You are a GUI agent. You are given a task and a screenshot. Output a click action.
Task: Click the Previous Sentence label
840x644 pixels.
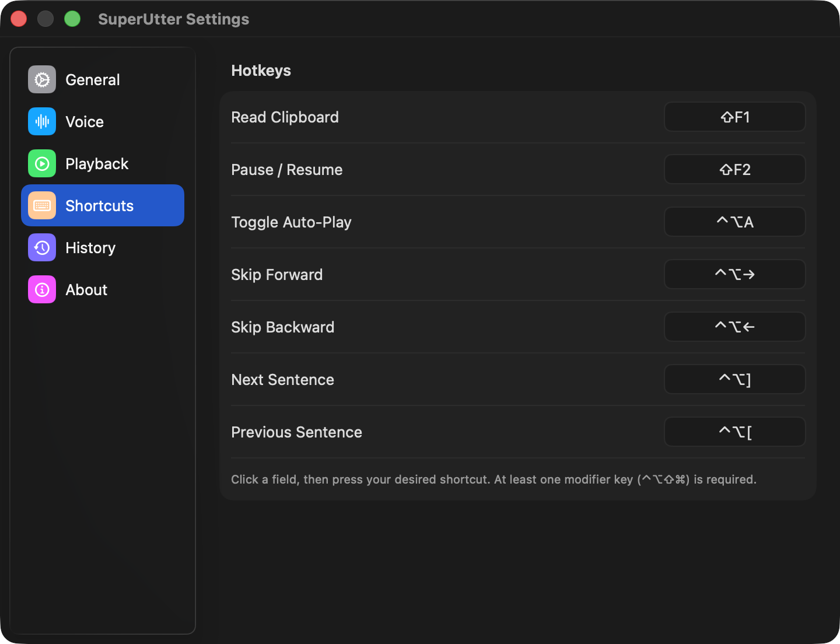296,432
